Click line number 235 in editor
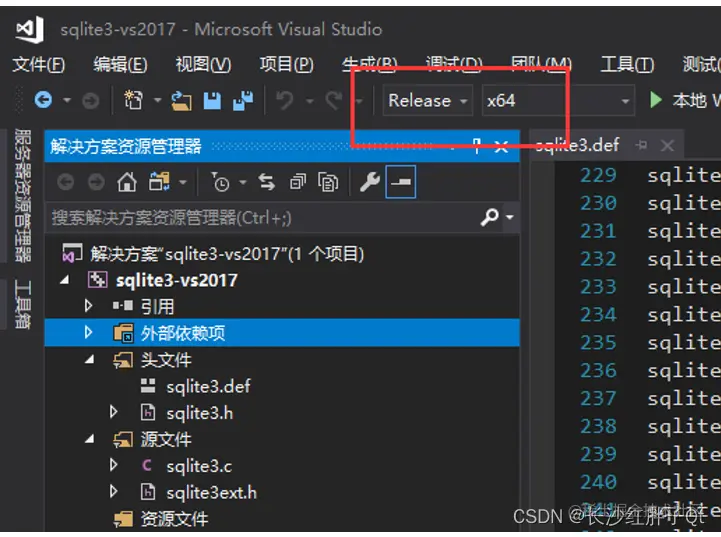 coord(598,343)
